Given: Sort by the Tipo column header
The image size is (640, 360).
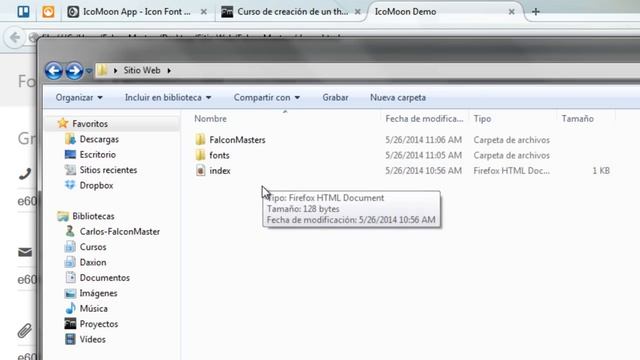Looking at the screenshot, I should [x=482, y=119].
